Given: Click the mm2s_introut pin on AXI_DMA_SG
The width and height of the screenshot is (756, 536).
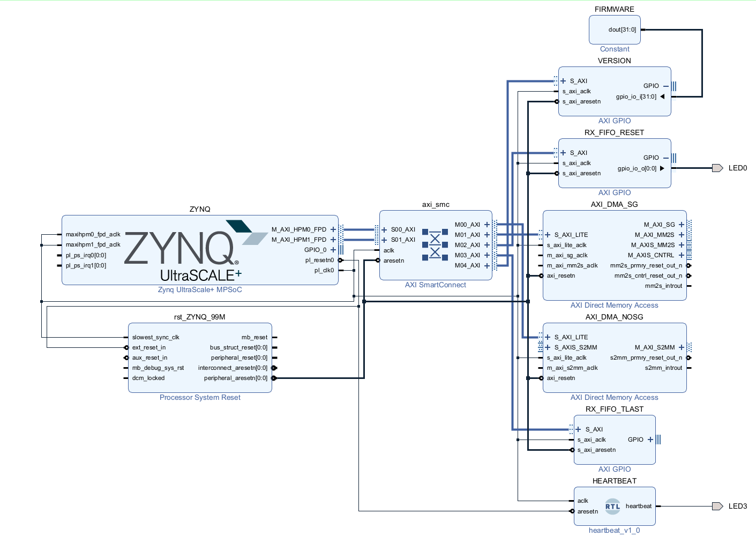Looking at the screenshot, I should 664,286.
